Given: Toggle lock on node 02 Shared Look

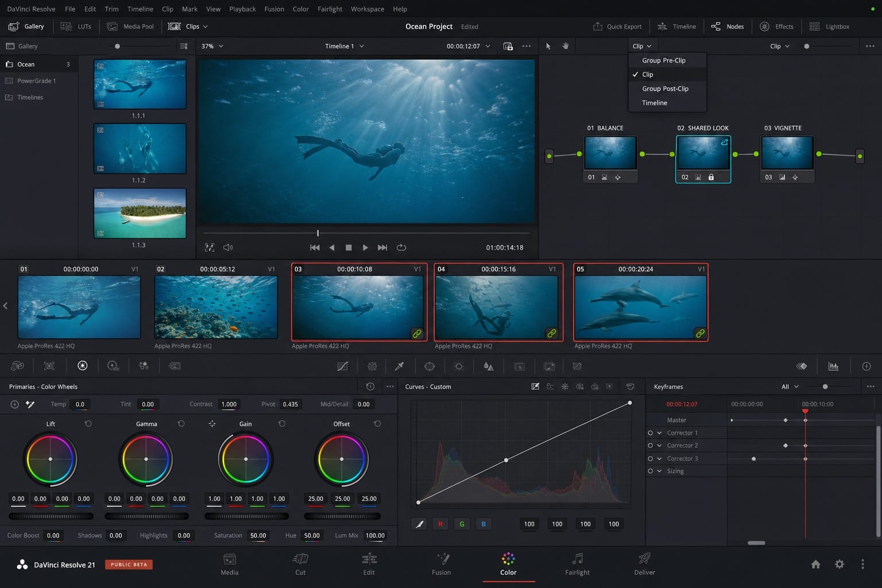Looking at the screenshot, I should click(x=711, y=177).
